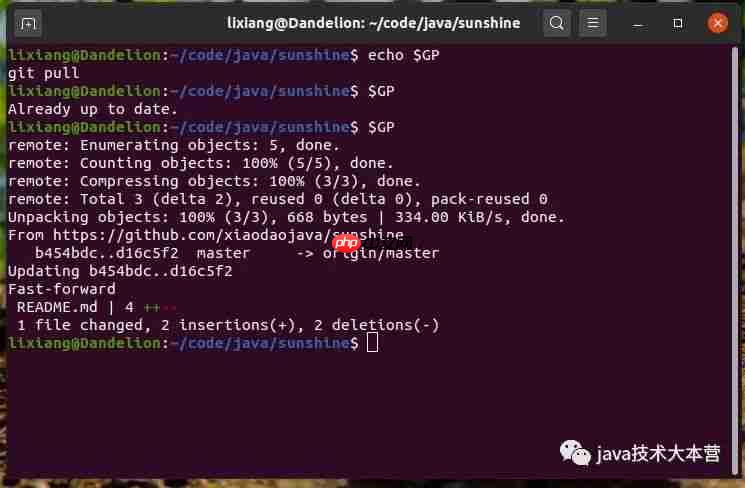This screenshot has height=488, width=745.
Task: Click the github.com/xiaodaojava URL
Action: tap(228, 235)
